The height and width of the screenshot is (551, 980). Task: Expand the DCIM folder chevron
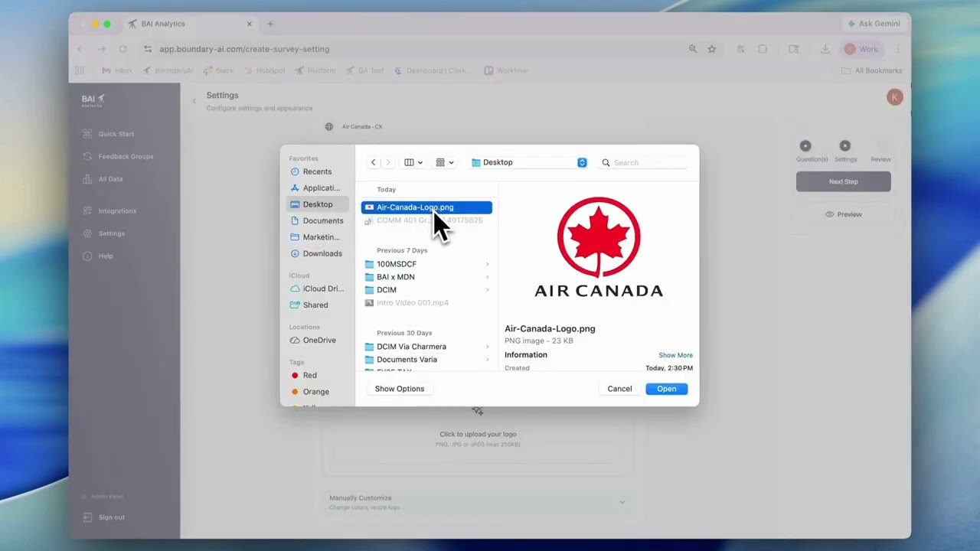[x=487, y=290]
